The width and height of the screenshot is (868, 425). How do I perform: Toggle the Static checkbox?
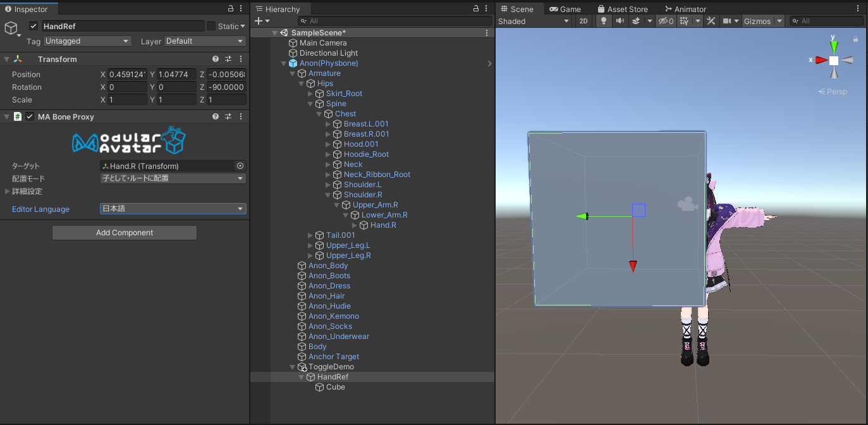[211, 26]
